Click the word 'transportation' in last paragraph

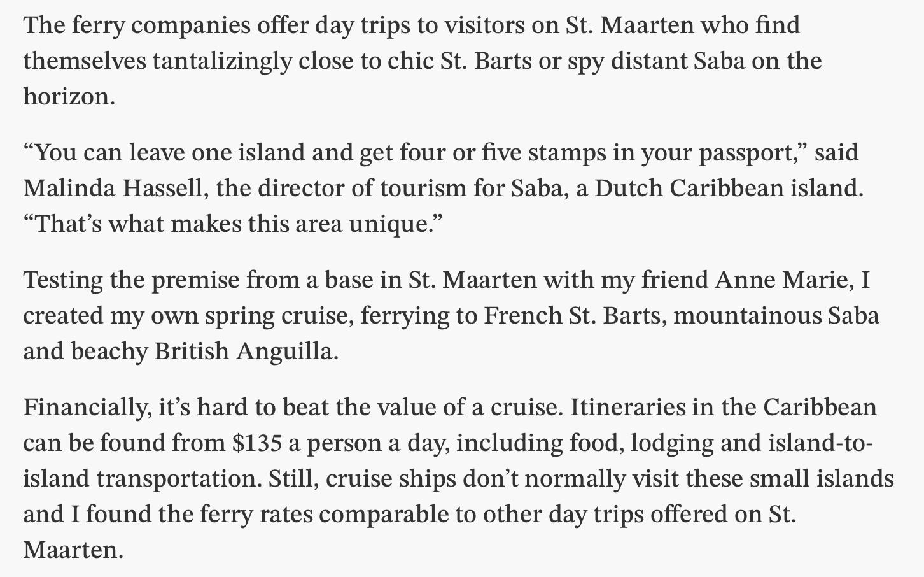pos(178,478)
